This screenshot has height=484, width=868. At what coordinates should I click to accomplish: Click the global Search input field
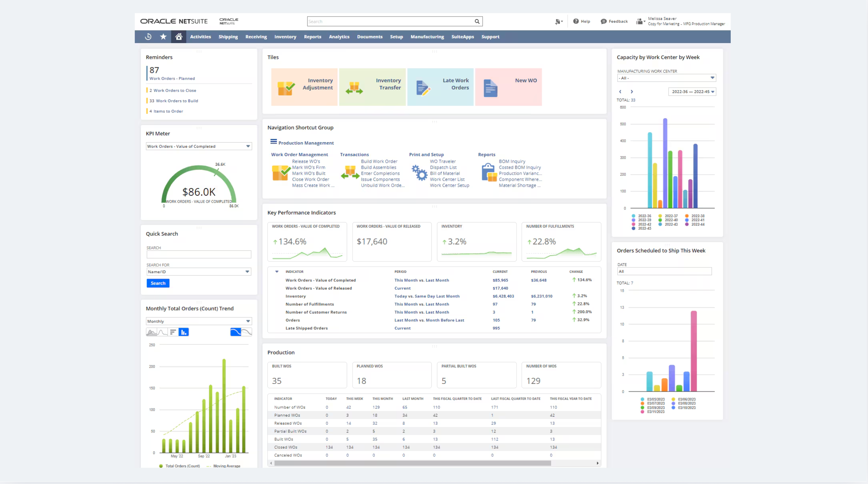click(391, 21)
